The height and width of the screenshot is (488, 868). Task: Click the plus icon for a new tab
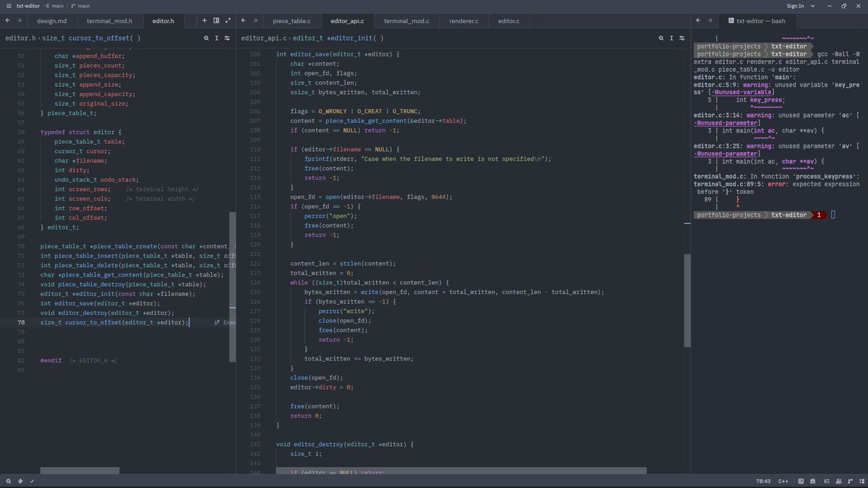[x=205, y=21]
